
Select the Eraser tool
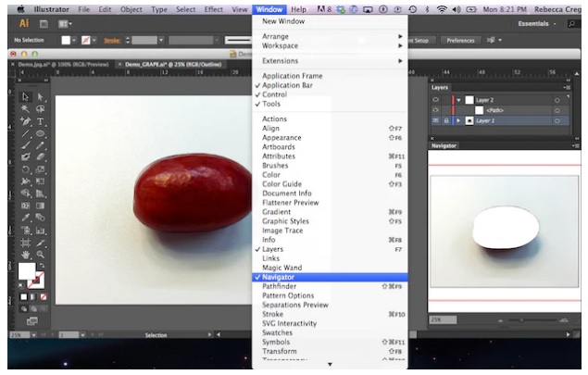click(x=40, y=157)
